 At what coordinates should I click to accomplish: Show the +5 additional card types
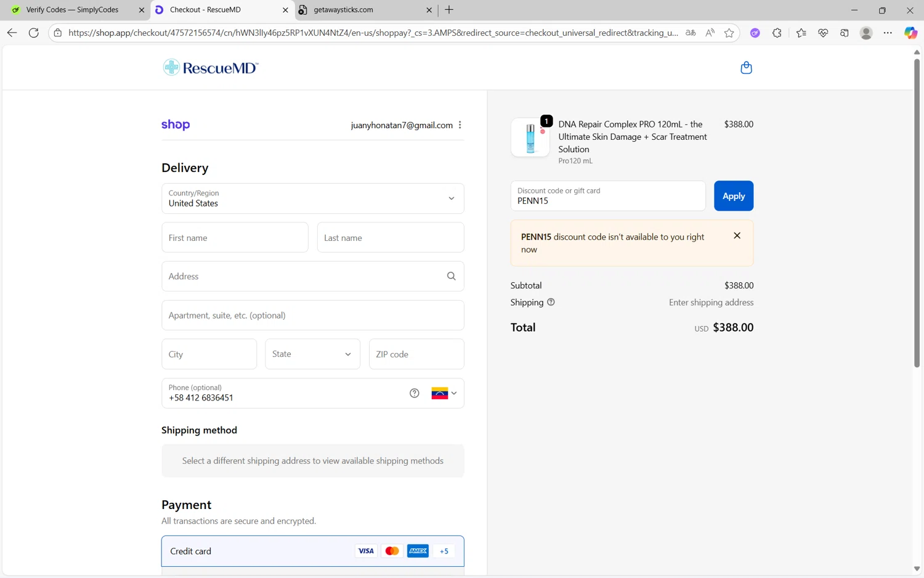click(444, 551)
